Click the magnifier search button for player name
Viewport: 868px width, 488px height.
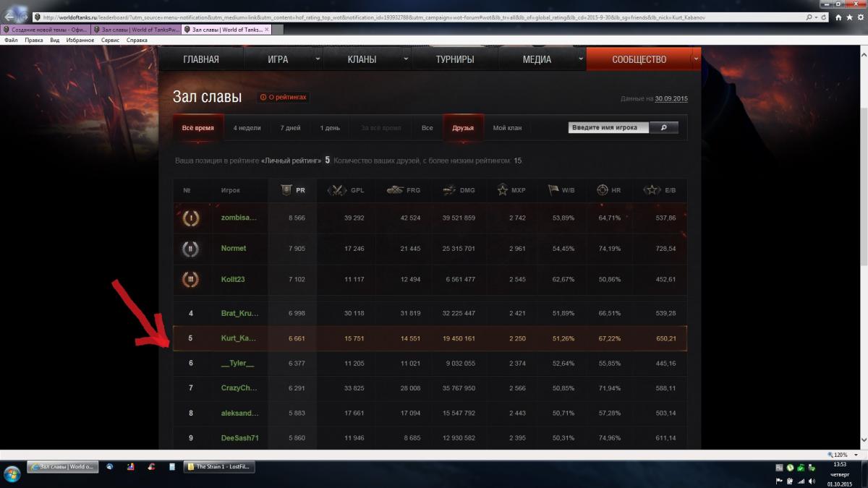point(664,127)
